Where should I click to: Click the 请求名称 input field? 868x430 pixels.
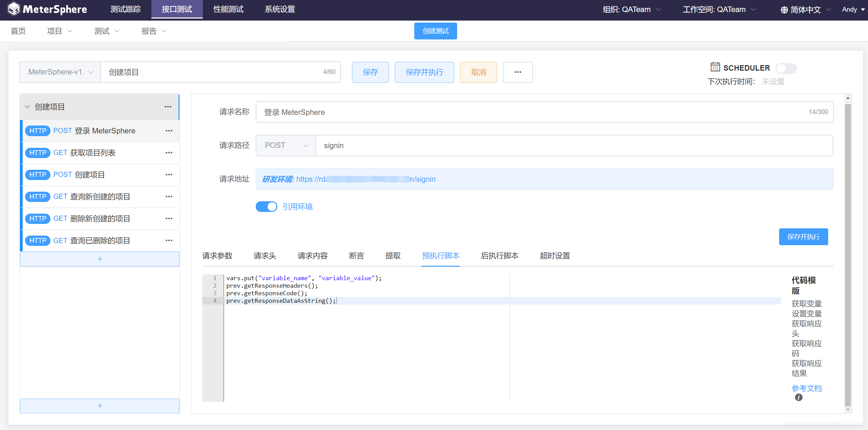(x=544, y=112)
